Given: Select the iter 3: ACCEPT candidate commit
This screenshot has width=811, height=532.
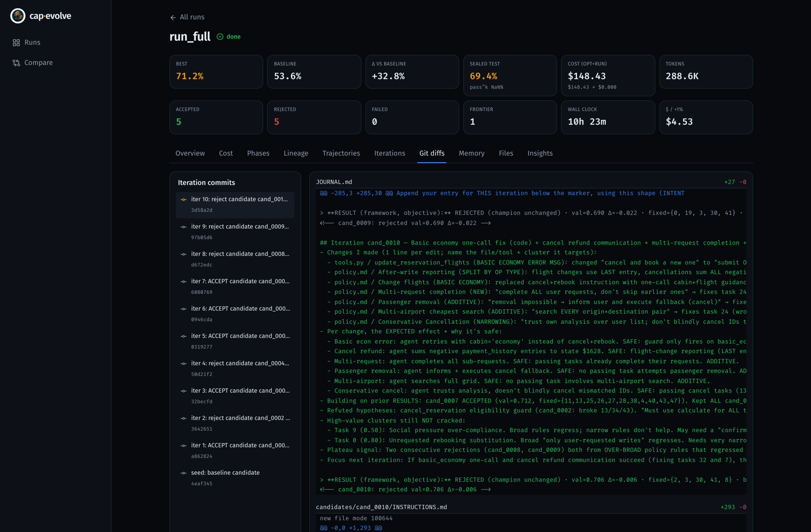Looking at the screenshot, I should click(x=235, y=396).
